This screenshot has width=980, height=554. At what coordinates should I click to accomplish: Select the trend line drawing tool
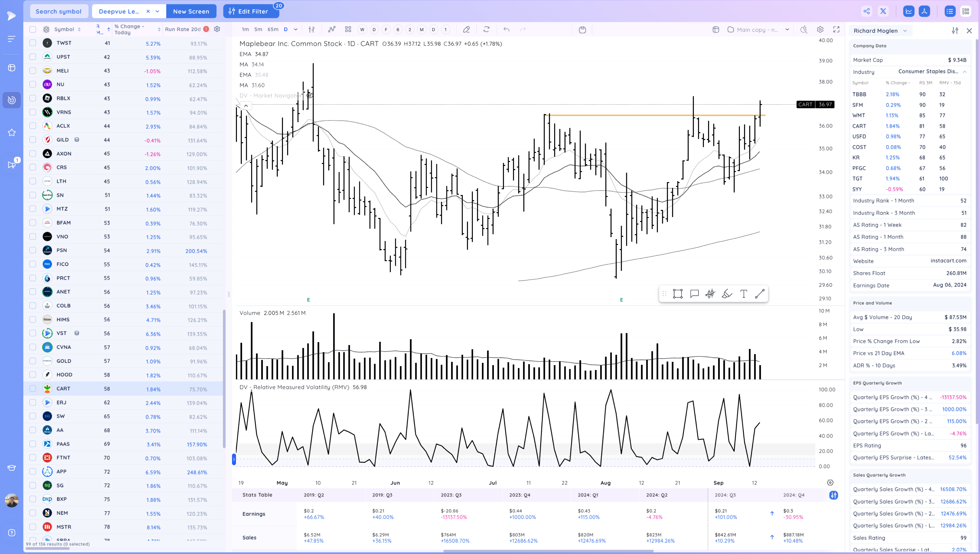[x=760, y=294]
